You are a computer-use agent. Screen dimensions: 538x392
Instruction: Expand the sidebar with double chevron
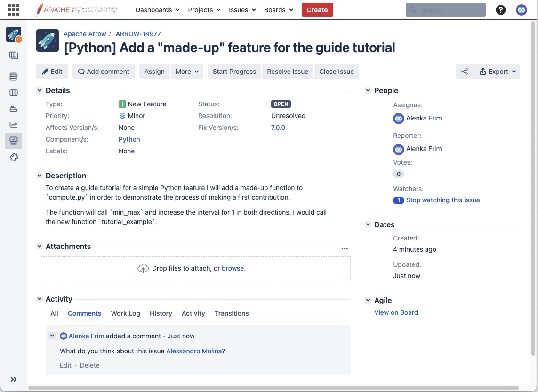(x=14, y=379)
